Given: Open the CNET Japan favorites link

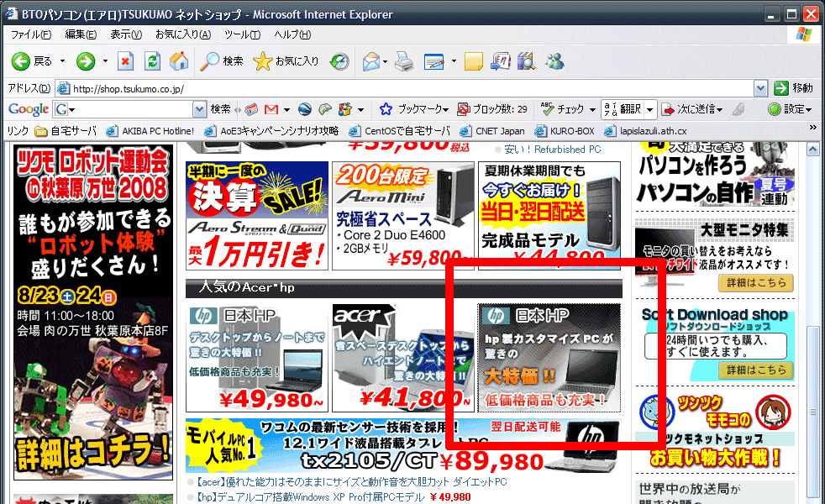Looking at the screenshot, I should click(492, 131).
